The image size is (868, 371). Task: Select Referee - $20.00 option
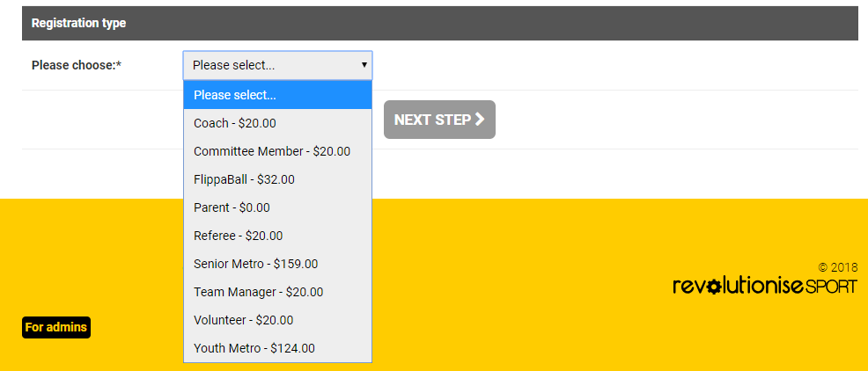point(277,236)
